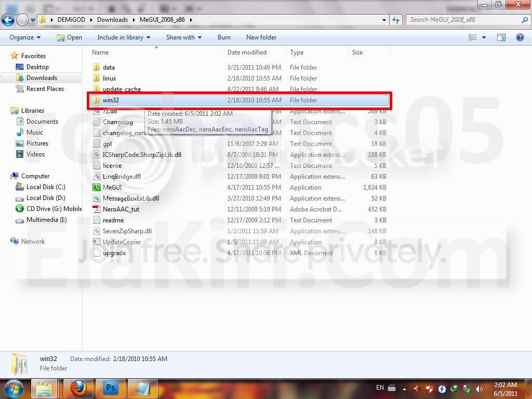Select the update_cache folder
Screen dimensions: 532x399
click(x=122, y=89)
